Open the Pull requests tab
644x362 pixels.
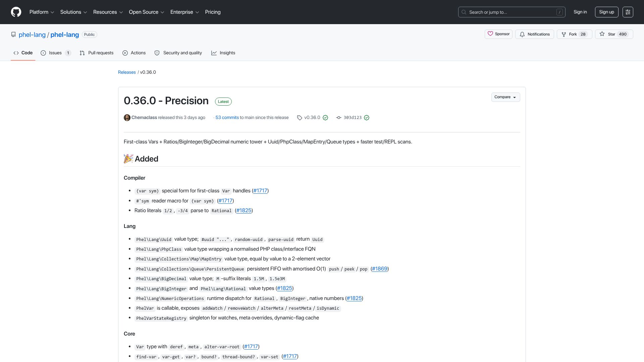tap(97, 53)
